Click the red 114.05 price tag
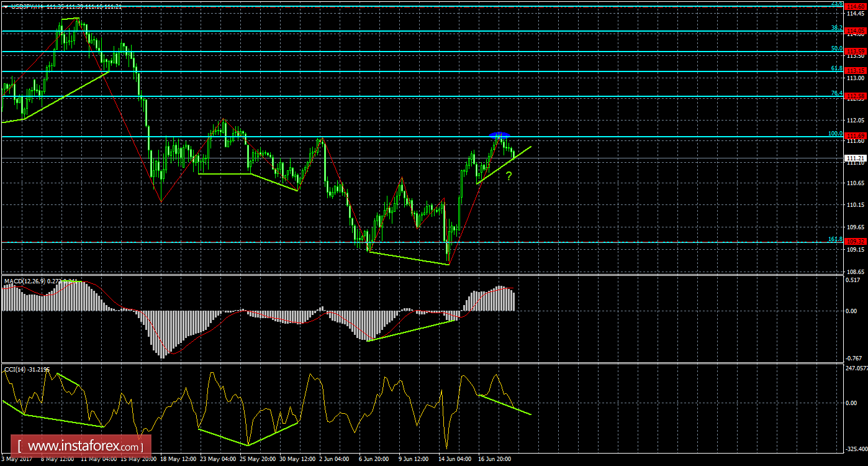Viewport: 868px width, 466px height. pyautogui.click(x=856, y=30)
